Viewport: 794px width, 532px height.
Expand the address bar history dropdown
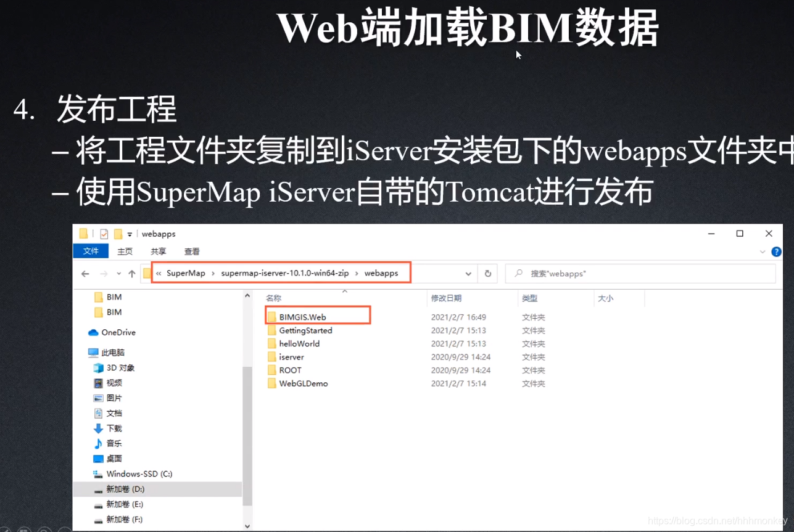click(468, 274)
